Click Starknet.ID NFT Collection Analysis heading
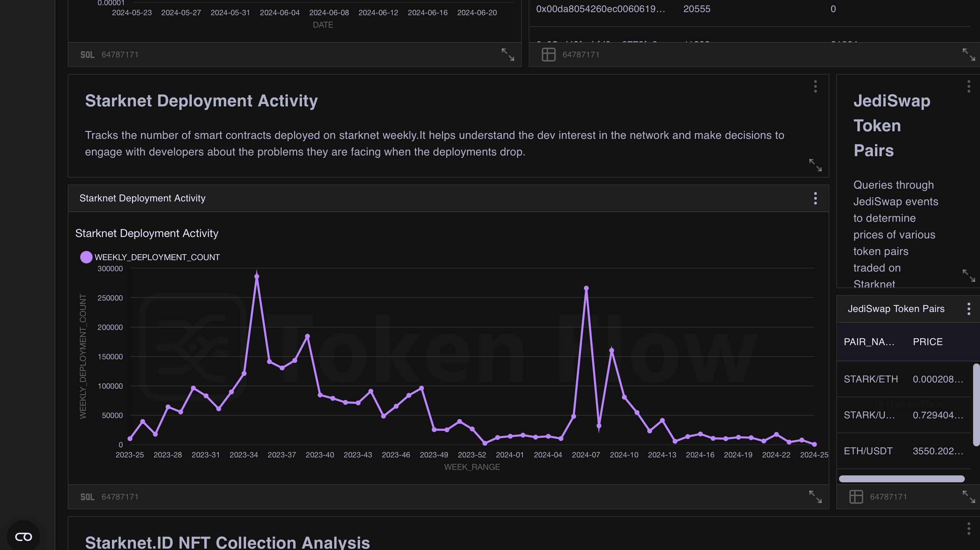 coord(227,542)
